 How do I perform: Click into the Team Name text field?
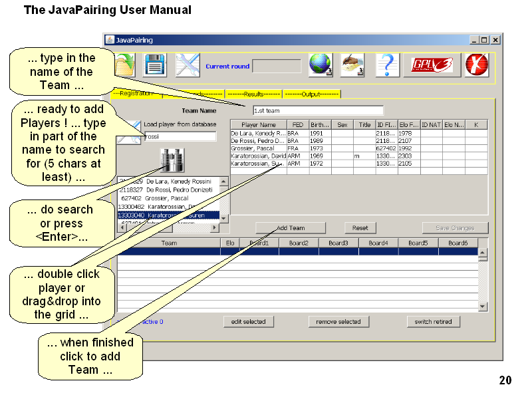click(317, 110)
